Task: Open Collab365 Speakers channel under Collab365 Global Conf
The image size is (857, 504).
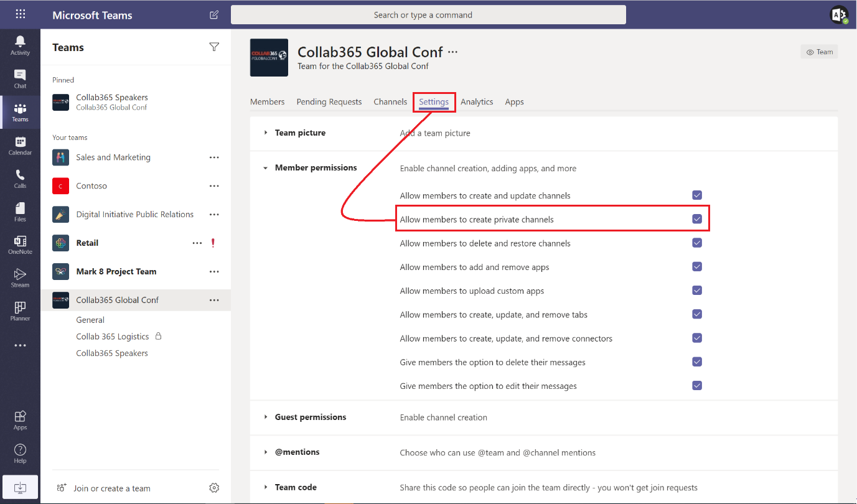Action: tap(112, 353)
